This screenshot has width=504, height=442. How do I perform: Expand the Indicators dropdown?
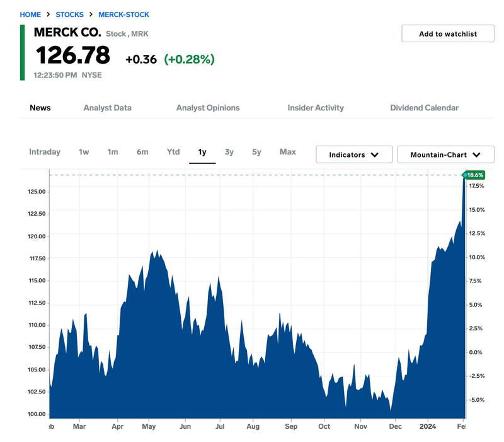pyautogui.click(x=354, y=154)
